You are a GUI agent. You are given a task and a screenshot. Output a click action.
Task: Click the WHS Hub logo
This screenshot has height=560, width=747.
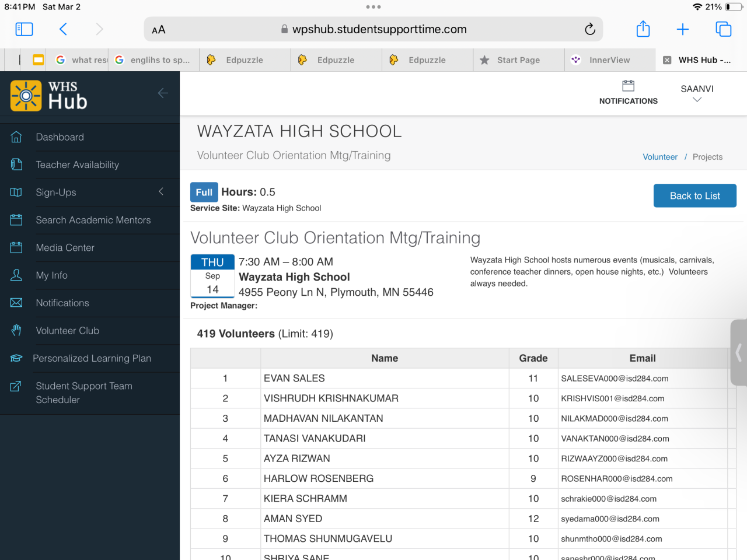coord(50,96)
